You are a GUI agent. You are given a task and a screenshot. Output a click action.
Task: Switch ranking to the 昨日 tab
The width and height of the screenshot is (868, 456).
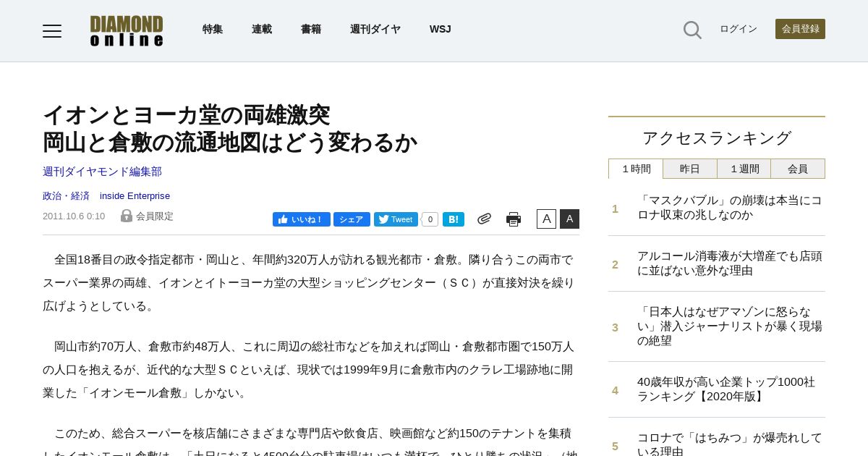coord(690,169)
